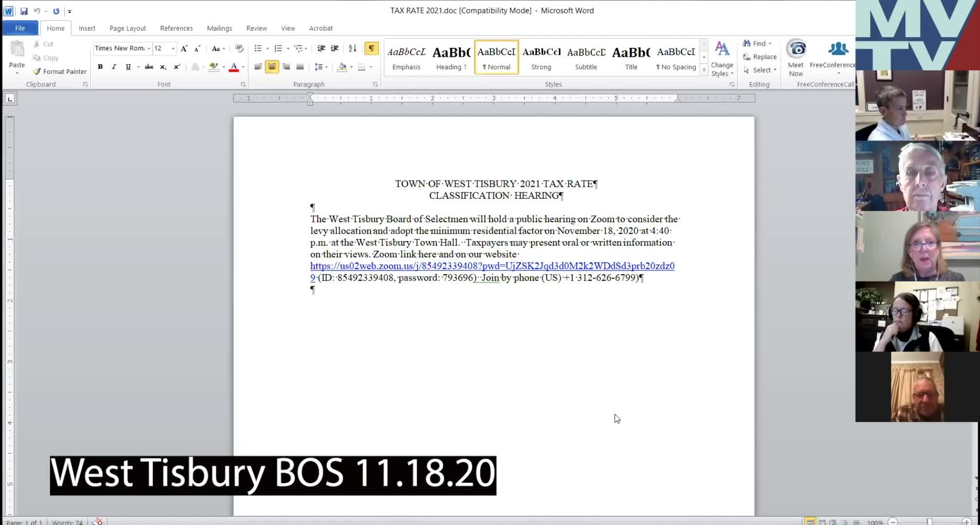Toggle Italic formatting

click(x=114, y=67)
